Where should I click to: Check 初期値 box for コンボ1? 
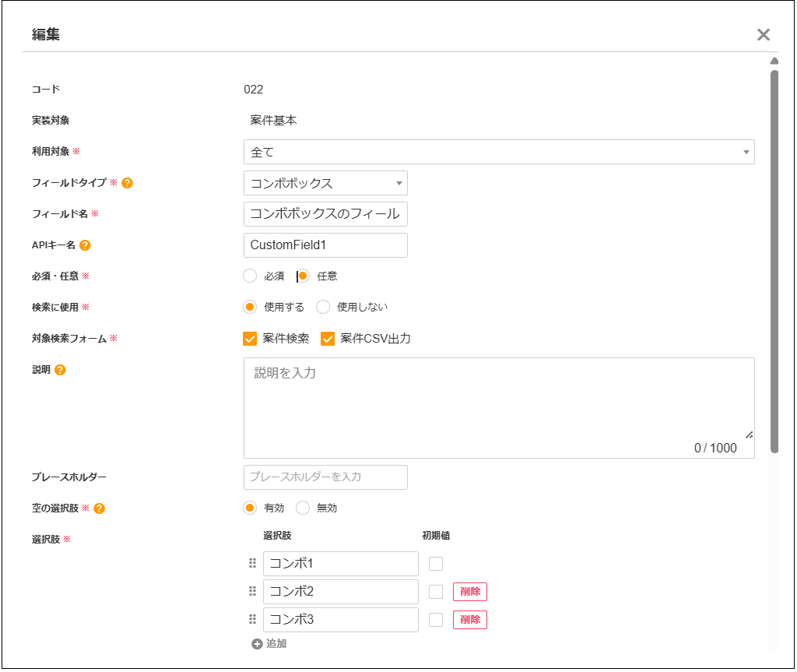click(436, 564)
